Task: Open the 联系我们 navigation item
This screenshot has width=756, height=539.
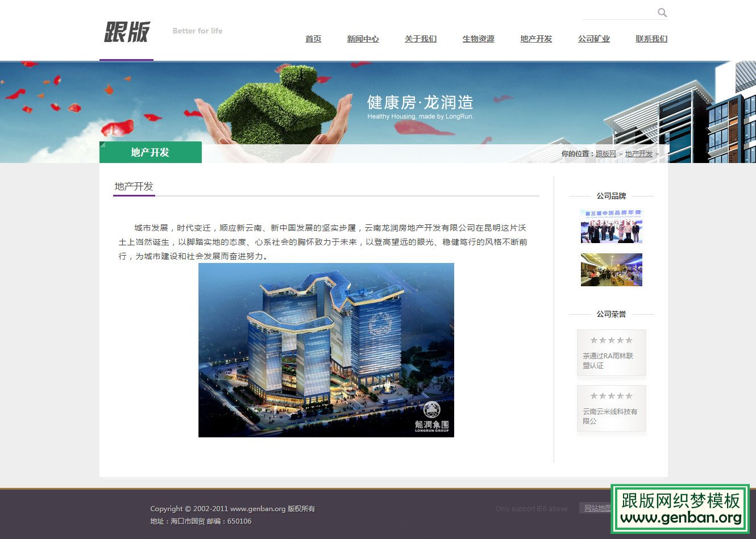Action: click(651, 39)
